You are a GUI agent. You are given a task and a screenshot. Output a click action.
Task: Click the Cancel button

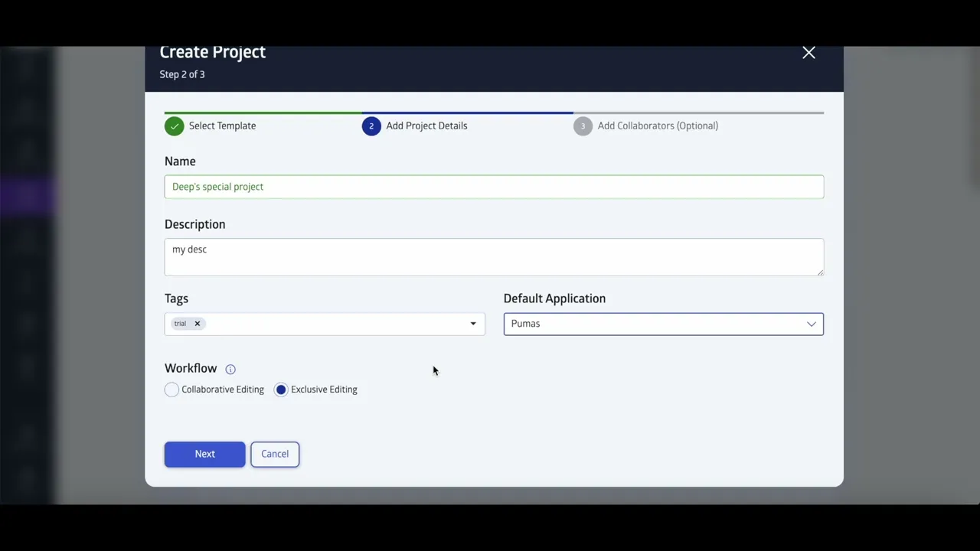pyautogui.click(x=275, y=454)
